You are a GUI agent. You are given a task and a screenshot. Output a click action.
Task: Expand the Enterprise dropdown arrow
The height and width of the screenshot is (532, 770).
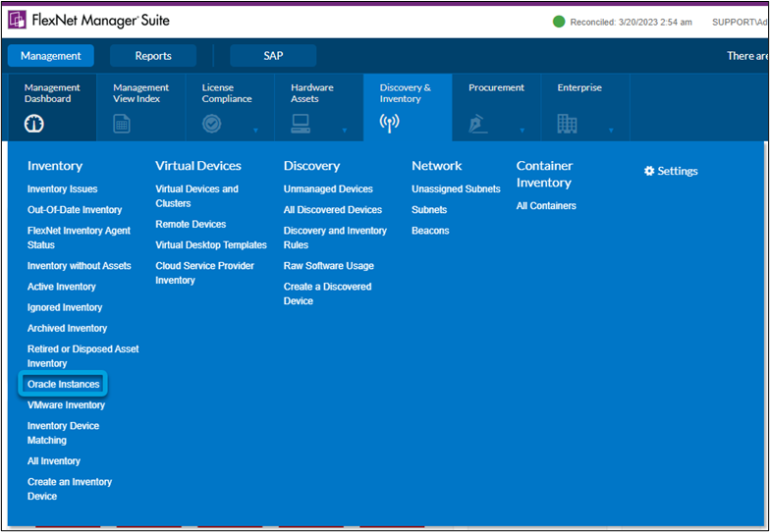coord(611,131)
